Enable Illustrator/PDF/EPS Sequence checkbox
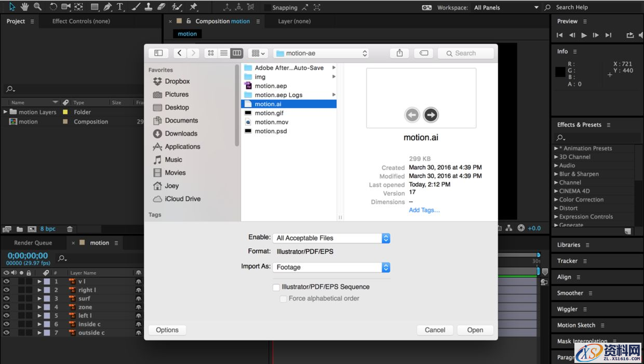This screenshot has height=364, width=644. 276,287
